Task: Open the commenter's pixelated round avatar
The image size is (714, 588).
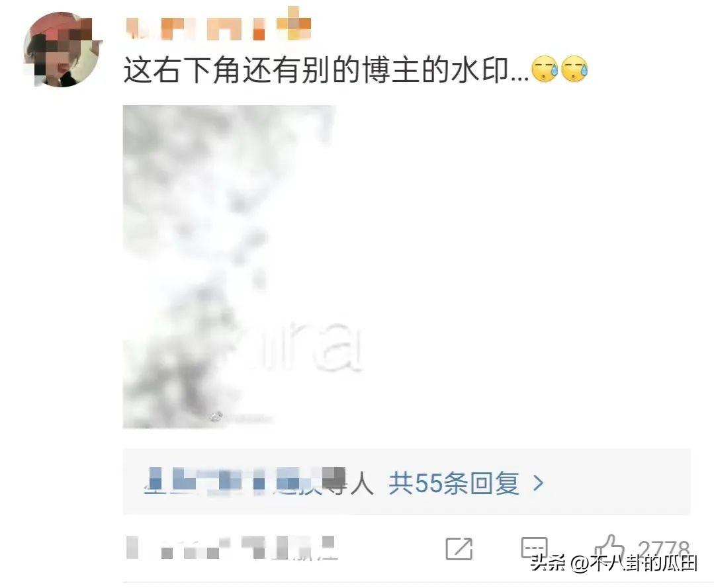Action: [x=63, y=50]
